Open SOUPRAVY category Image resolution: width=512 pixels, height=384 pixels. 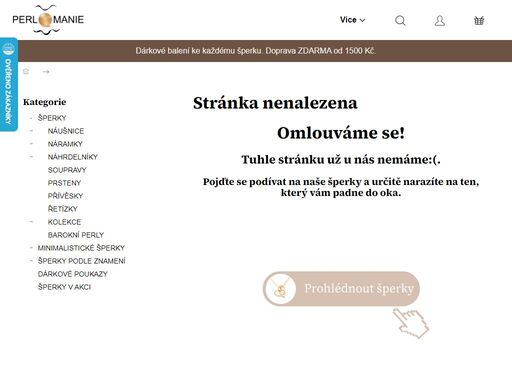tap(67, 170)
